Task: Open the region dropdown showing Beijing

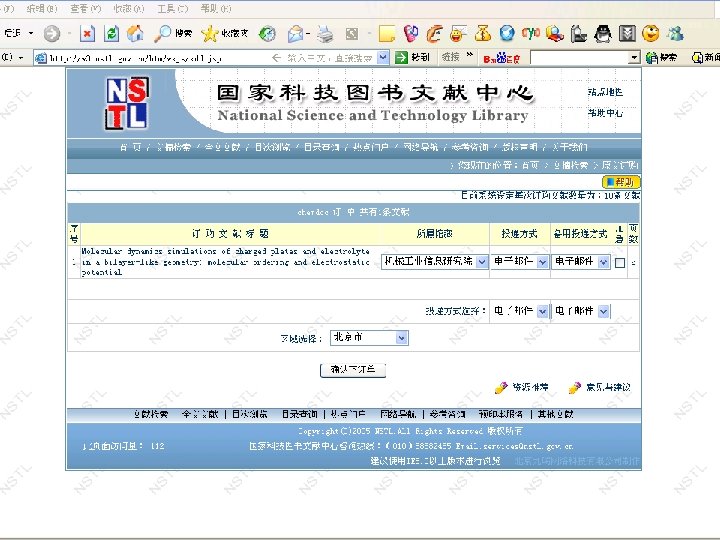Action: [369, 338]
